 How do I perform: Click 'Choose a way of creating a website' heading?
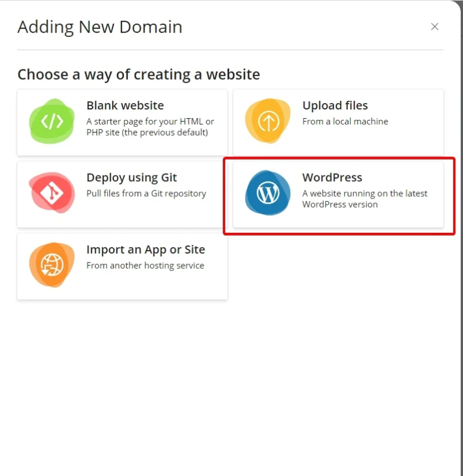pos(139,75)
